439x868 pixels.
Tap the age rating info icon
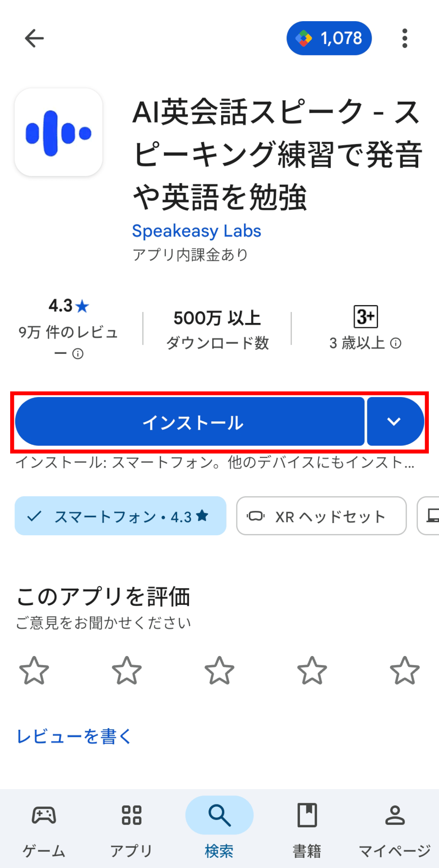point(396,343)
